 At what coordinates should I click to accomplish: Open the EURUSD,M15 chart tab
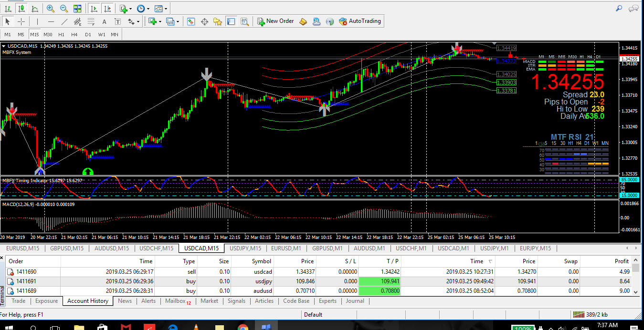pyautogui.click(x=23, y=248)
